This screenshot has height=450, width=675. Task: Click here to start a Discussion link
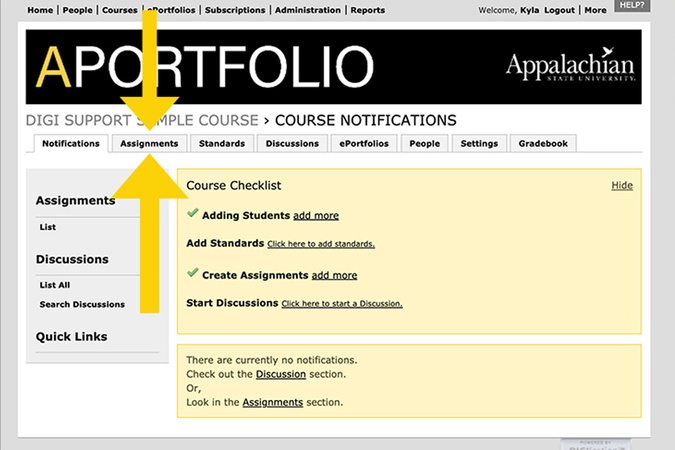click(342, 304)
